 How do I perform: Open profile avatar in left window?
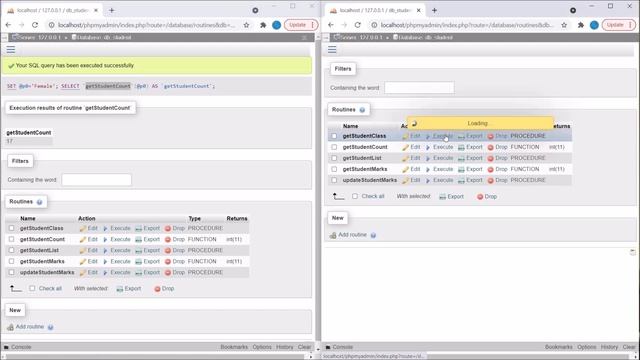[276, 25]
